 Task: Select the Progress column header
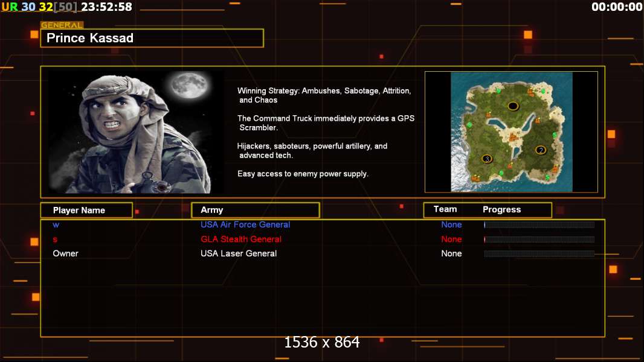501,209
